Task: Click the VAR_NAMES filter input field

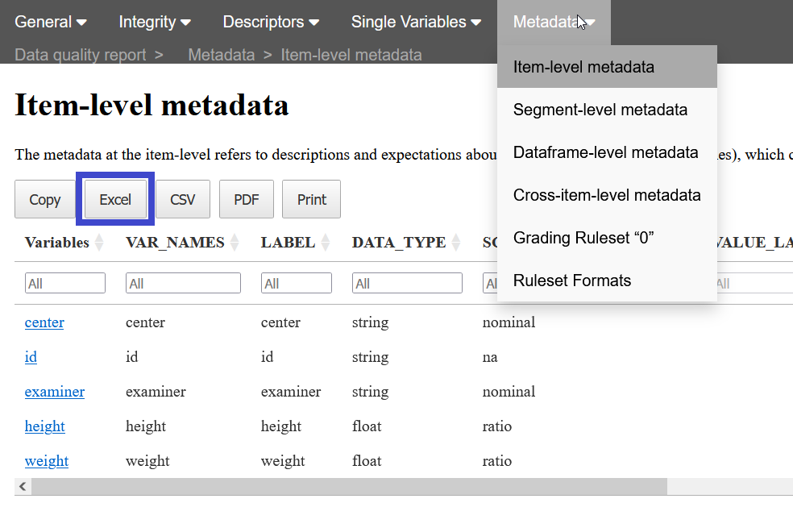Action: tap(183, 283)
